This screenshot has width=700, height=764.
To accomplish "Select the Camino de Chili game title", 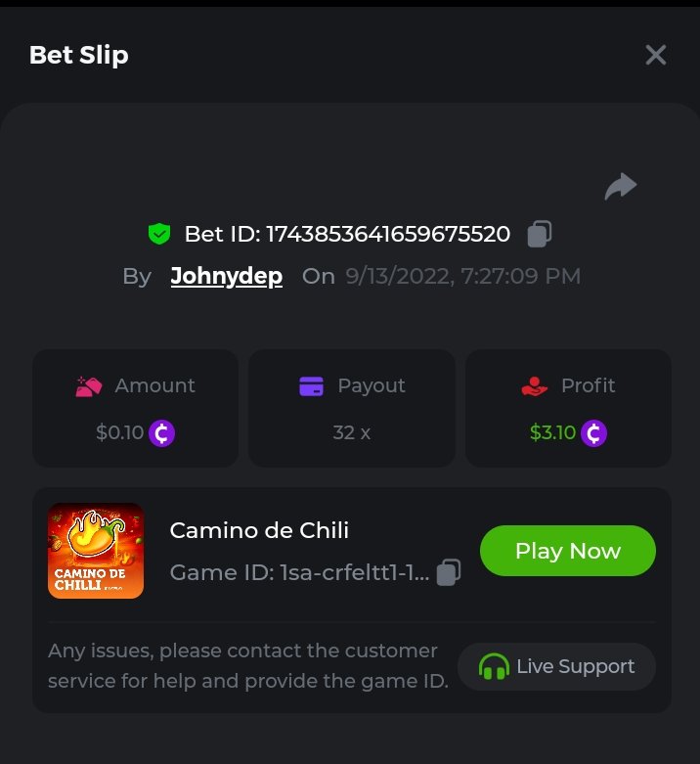I will [x=259, y=530].
